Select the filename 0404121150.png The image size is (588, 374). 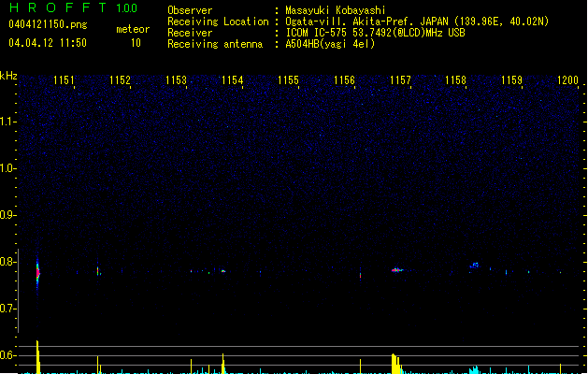click(x=48, y=24)
